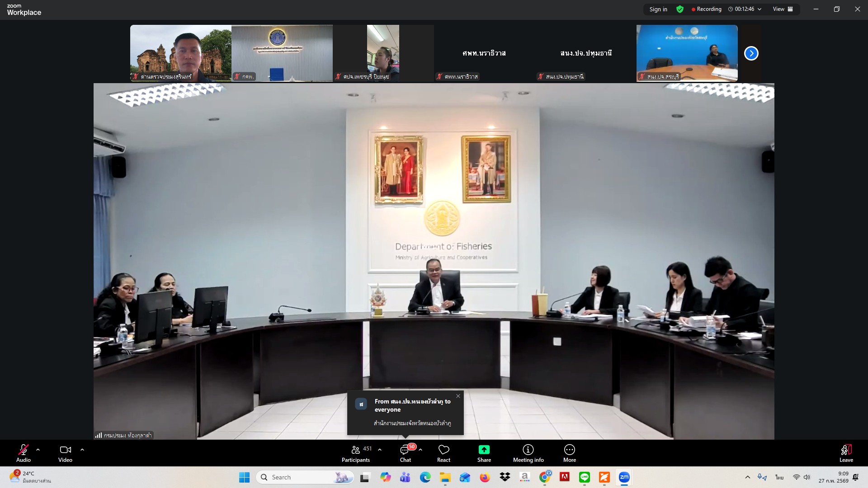Select the สนง.ปจ.สระบุรี participant thumbnail
The width and height of the screenshot is (868, 488).
click(x=687, y=53)
